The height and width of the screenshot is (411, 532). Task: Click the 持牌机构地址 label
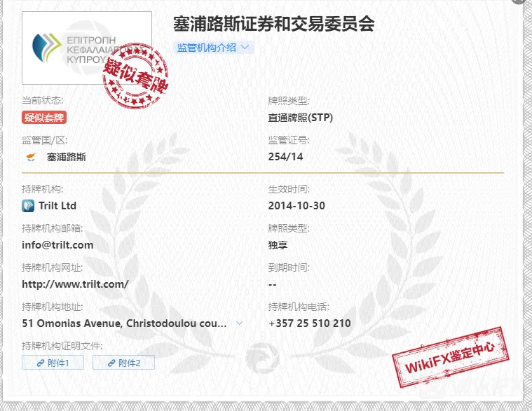click(x=53, y=307)
